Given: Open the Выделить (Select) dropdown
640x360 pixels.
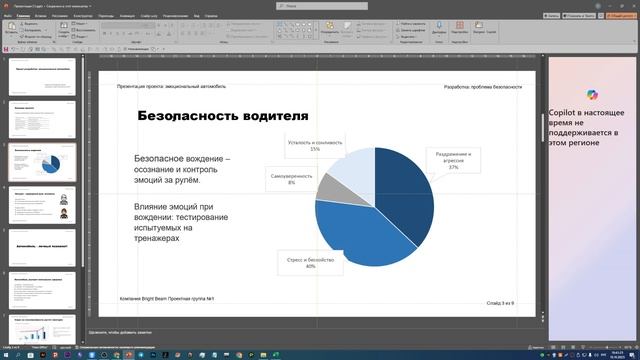Looking at the screenshot, I should pyautogui.click(x=406, y=36).
